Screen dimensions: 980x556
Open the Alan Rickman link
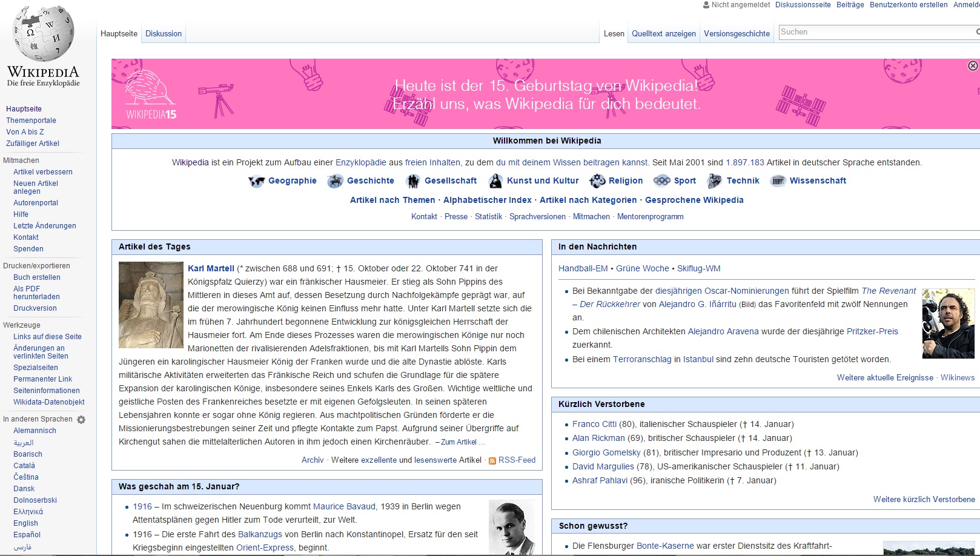598,438
